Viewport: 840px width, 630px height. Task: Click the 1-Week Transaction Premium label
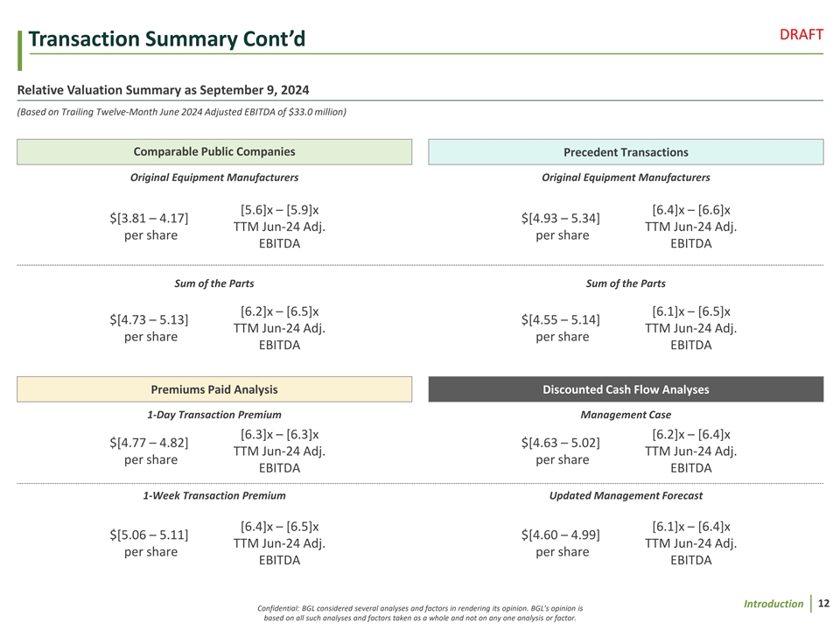point(213,496)
